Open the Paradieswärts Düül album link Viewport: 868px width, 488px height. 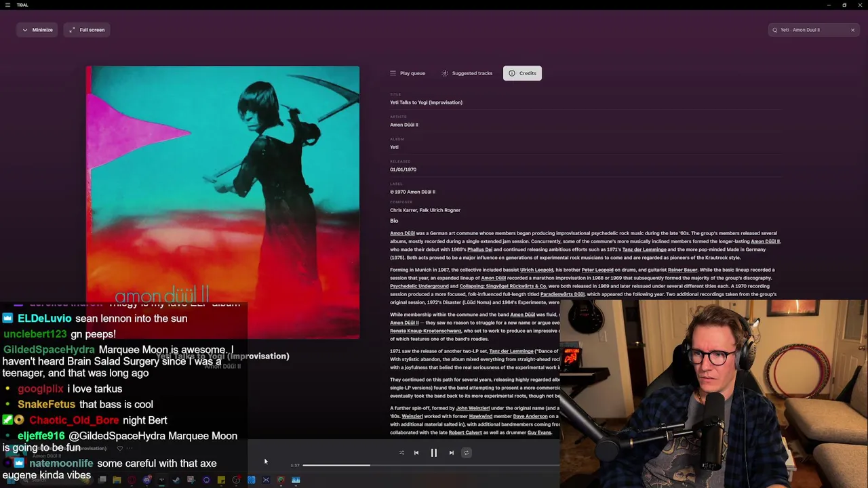pos(562,294)
